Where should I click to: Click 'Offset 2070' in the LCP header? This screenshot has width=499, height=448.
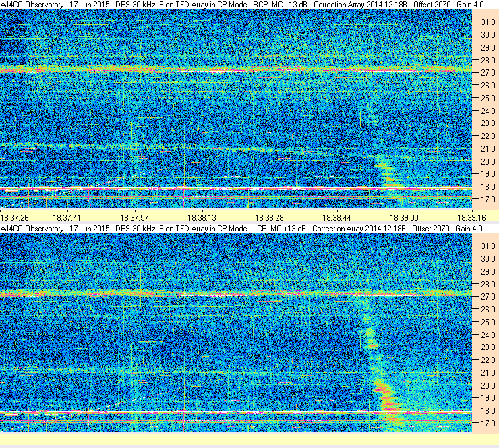coord(431,229)
